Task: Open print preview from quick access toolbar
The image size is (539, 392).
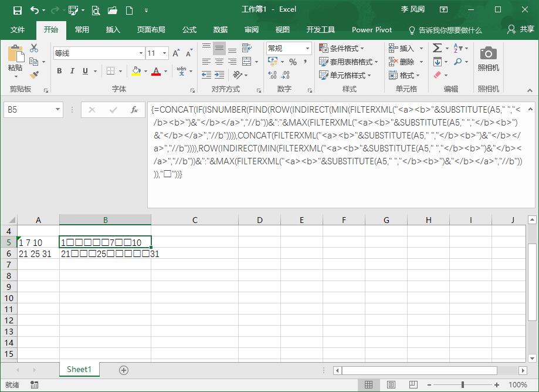Action: click(96, 11)
